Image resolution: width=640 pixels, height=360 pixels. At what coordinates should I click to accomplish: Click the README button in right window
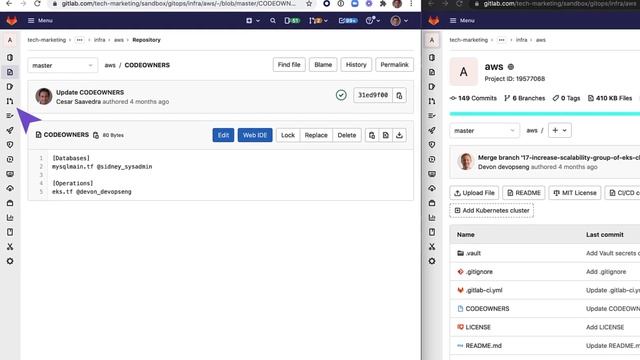pyautogui.click(x=524, y=193)
